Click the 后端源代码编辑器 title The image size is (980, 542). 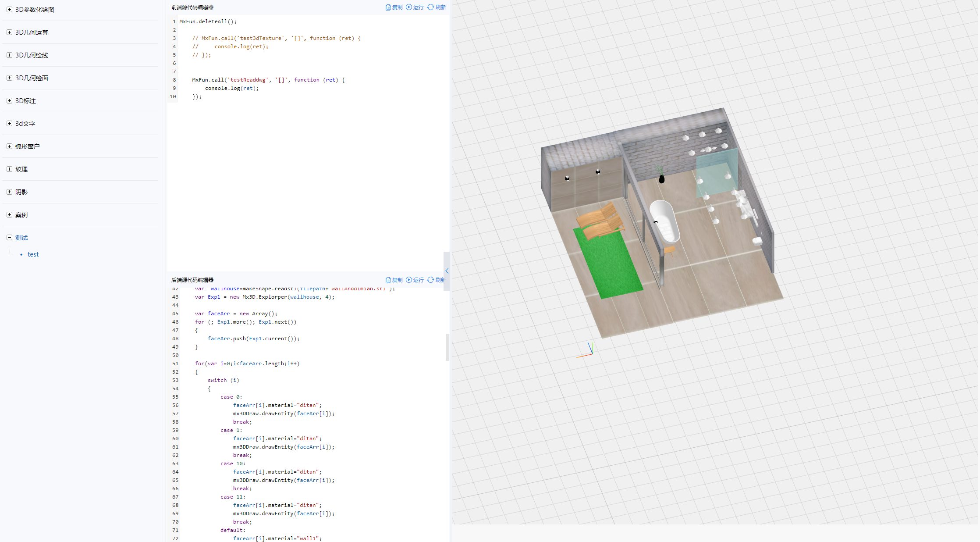[x=192, y=280]
